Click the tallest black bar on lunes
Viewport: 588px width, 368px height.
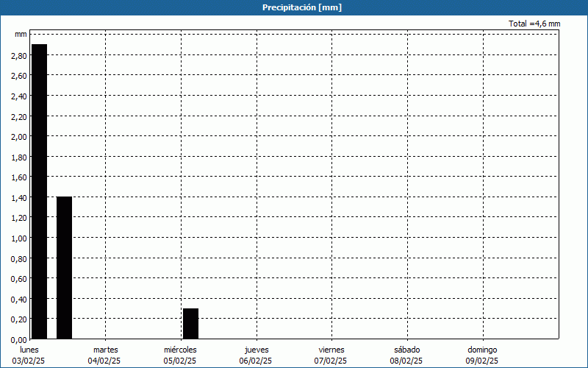click(39, 191)
